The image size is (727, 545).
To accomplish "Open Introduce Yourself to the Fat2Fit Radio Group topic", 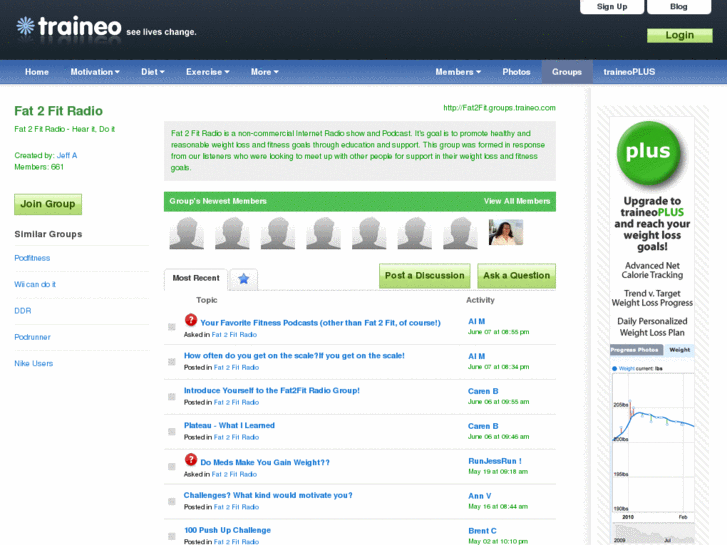I will pyautogui.click(x=272, y=391).
